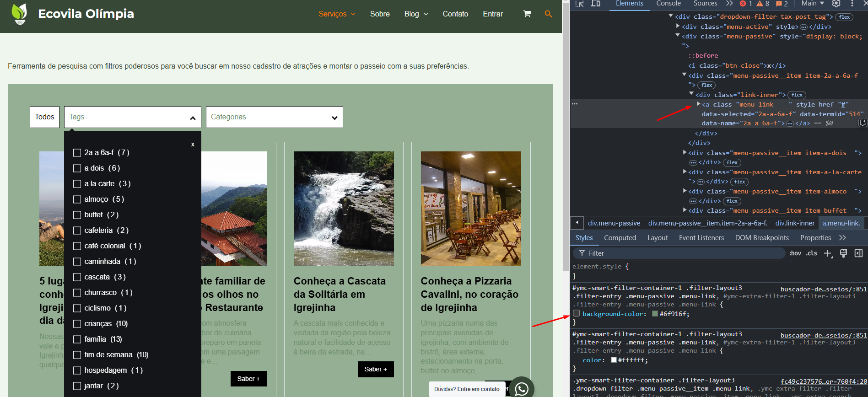This screenshot has height=397, width=868.
Task: Open DevTools settings gear
Action: (x=836, y=4)
